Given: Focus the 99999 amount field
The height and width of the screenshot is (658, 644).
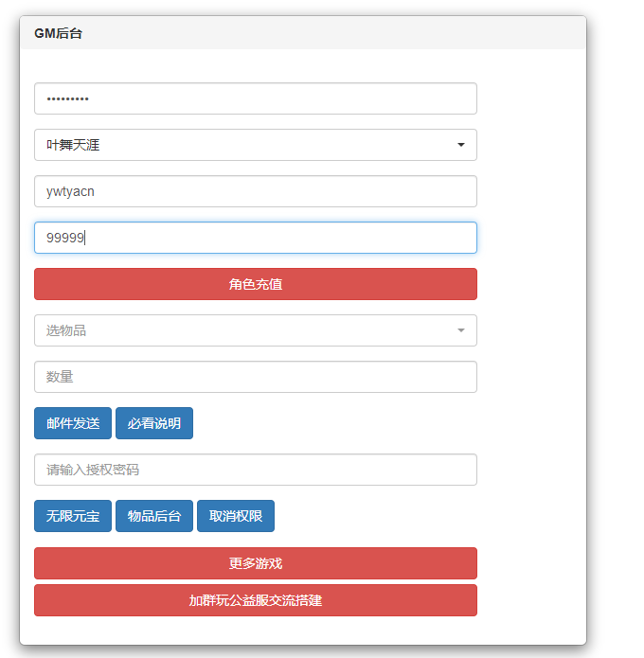Looking at the screenshot, I should (x=256, y=238).
